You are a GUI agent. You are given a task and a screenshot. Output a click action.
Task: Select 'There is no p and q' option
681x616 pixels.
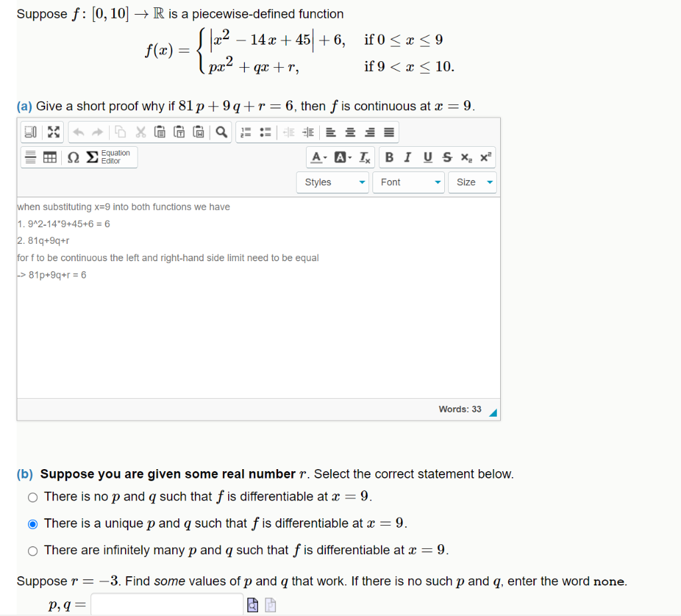(x=32, y=497)
